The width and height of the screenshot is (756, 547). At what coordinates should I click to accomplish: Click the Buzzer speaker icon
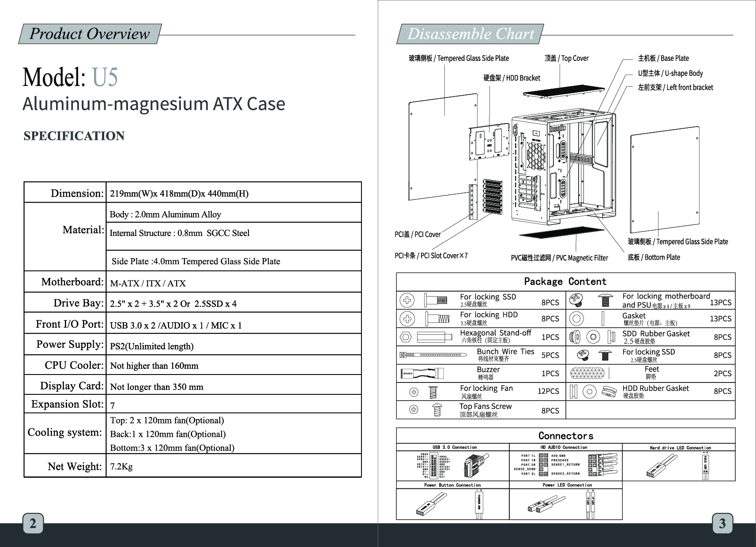(x=422, y=374)
